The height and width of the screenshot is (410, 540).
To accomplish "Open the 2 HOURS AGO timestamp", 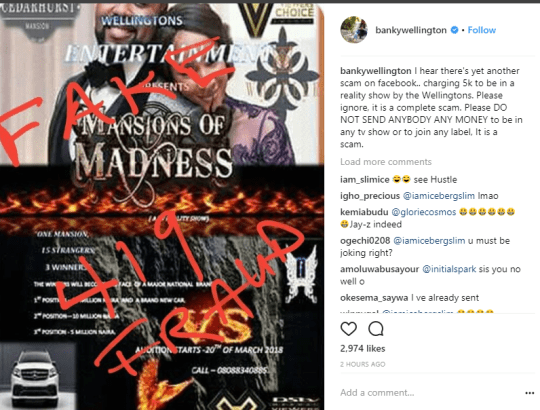I will click(x=363, y=364).
